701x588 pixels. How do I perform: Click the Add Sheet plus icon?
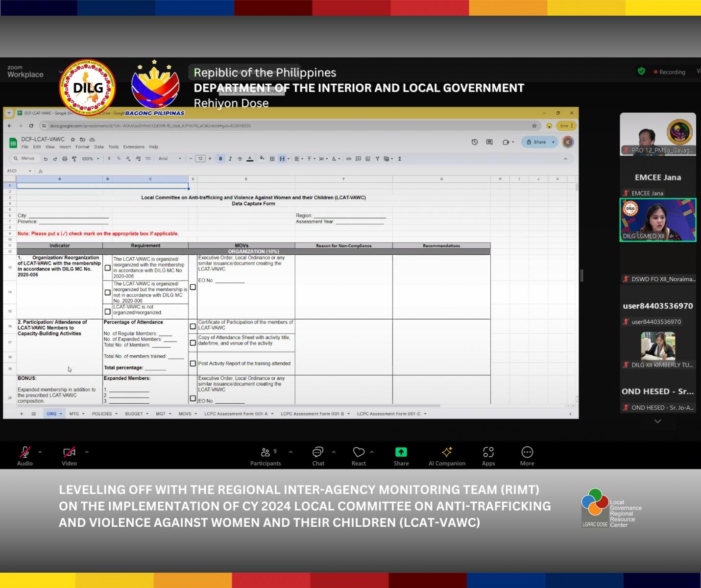click(x=22, y=414)
